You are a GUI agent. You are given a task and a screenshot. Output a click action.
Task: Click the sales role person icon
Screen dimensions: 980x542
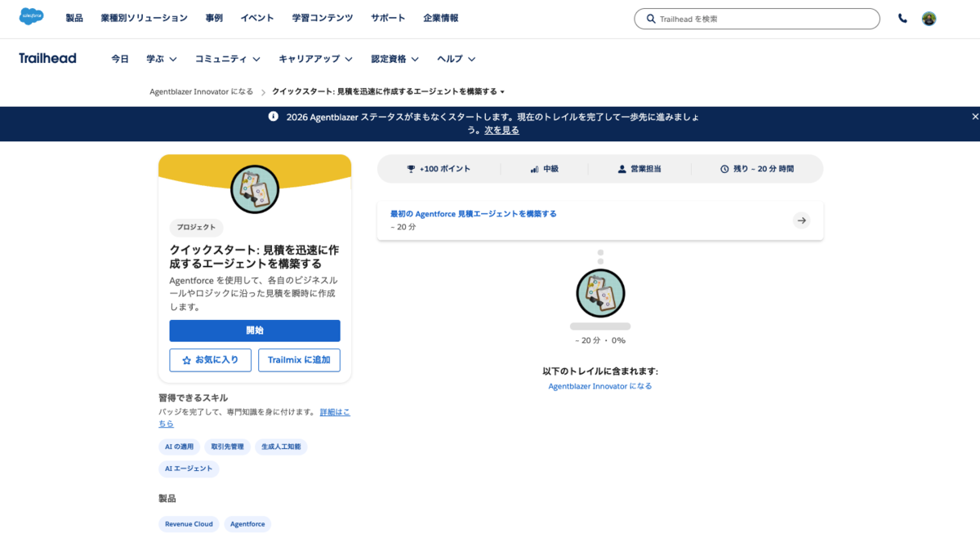coord(622,169)
